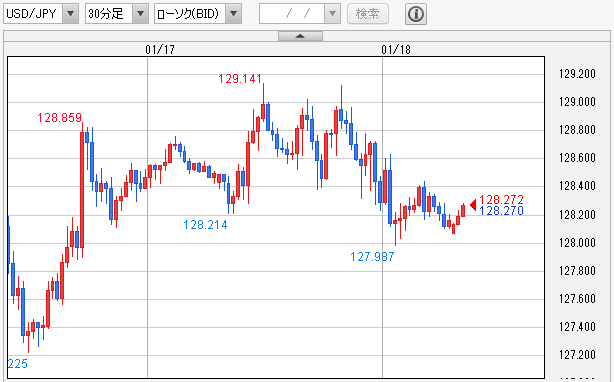
Task: Click the 129.200 axis price label
Action: [x=577, y=74]
